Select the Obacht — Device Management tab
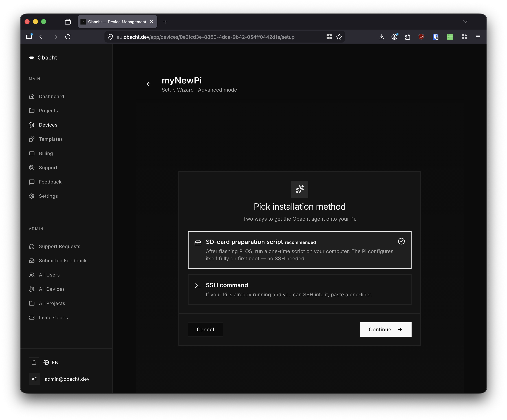 (117, 22)
